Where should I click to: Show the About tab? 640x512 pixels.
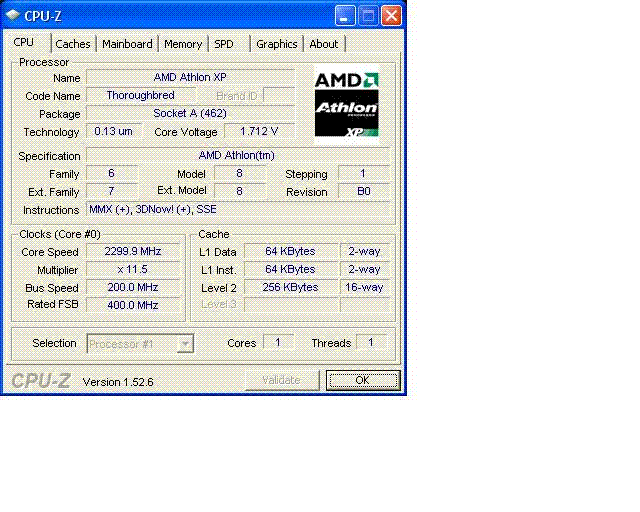coord(324,44)
